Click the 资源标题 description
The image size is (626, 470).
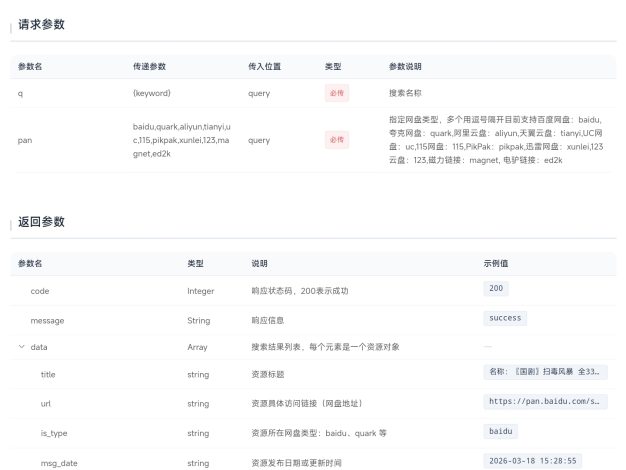(x=267, y=375)
